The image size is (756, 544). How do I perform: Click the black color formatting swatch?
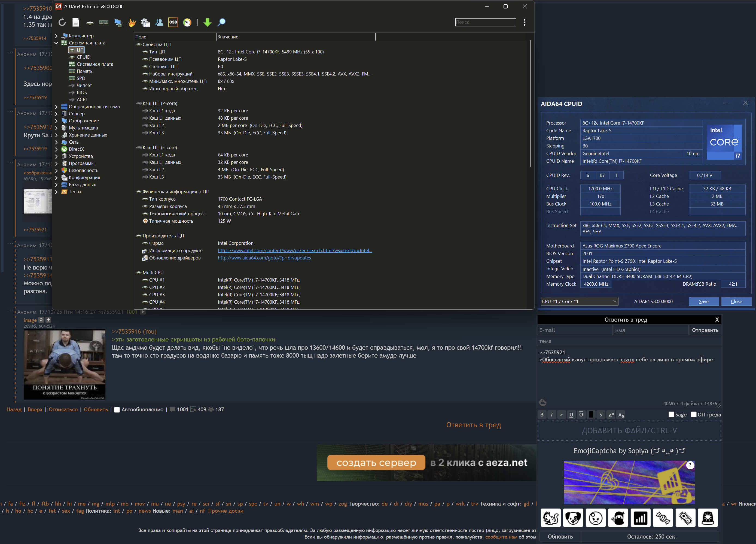[x=591, y=414]
